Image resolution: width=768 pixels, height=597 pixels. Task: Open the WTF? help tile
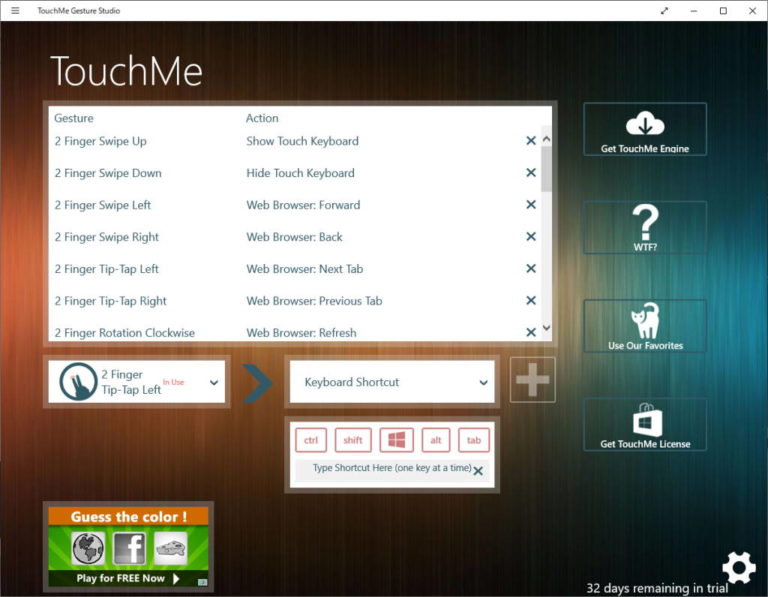[x=645, y=228]
